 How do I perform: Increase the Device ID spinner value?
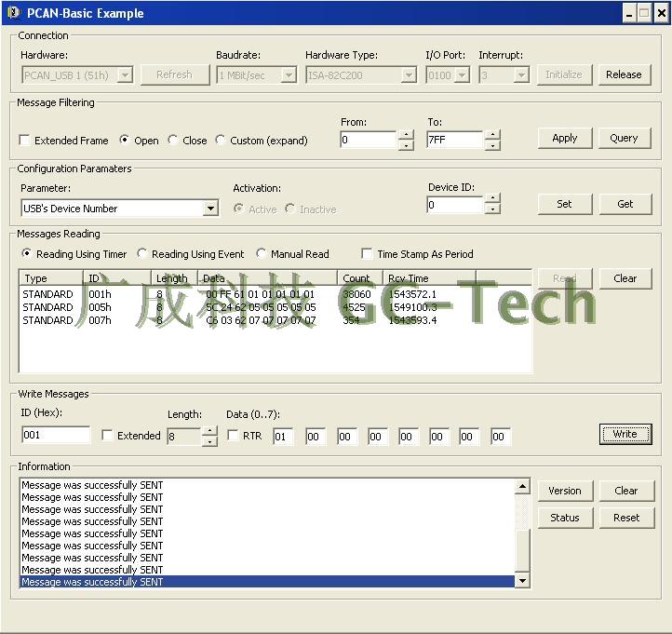tap(492, 199)
